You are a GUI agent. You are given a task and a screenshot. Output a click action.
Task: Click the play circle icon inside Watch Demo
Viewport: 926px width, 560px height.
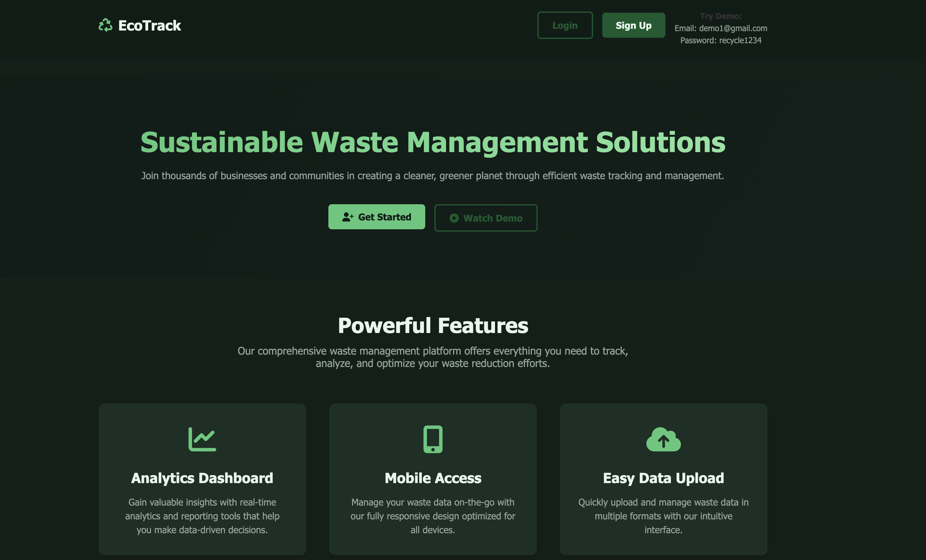coord(454,218)
